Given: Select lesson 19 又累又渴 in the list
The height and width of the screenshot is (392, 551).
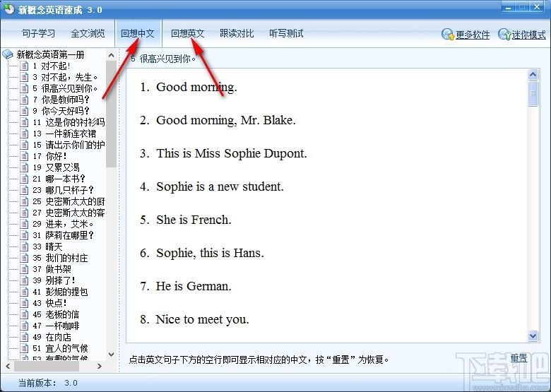Looking at the screenshot, I should (x=57, y=167).
